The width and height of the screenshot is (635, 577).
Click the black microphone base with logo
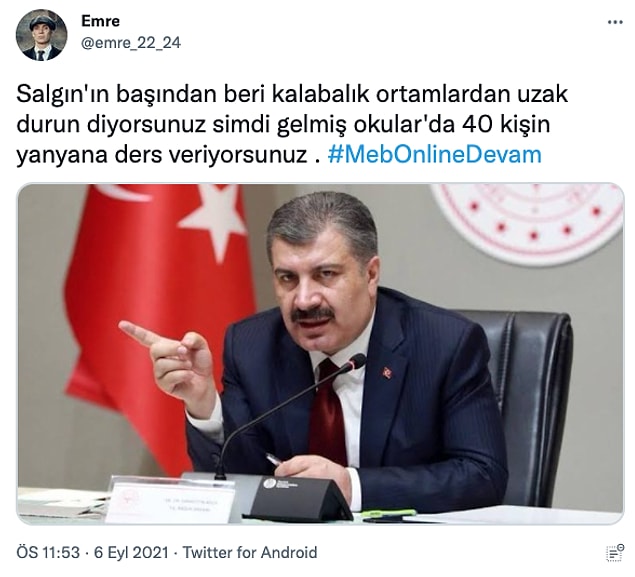tap(298, 499)
